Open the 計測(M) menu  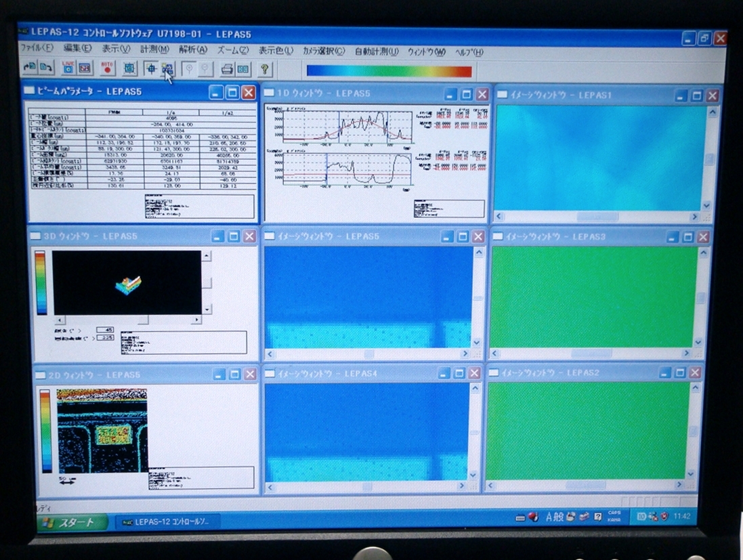[154, 49]
